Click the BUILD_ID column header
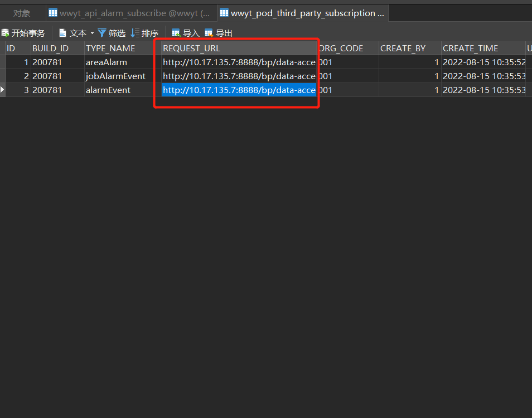The height and width of the screenshot is (418, 532). (57, 48)
